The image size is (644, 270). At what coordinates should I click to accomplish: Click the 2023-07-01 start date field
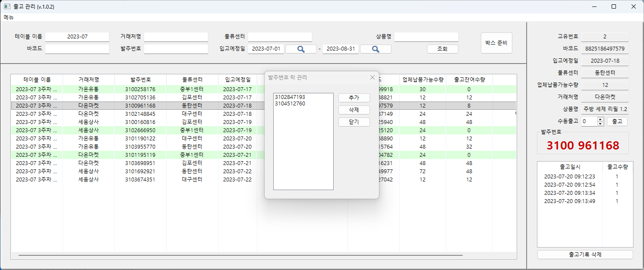(266, 49)
